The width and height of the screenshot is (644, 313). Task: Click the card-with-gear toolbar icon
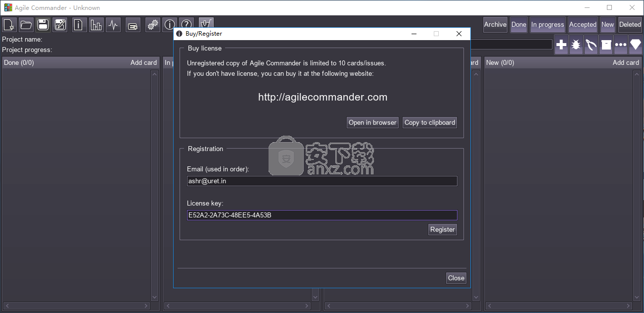click(133, 25)
